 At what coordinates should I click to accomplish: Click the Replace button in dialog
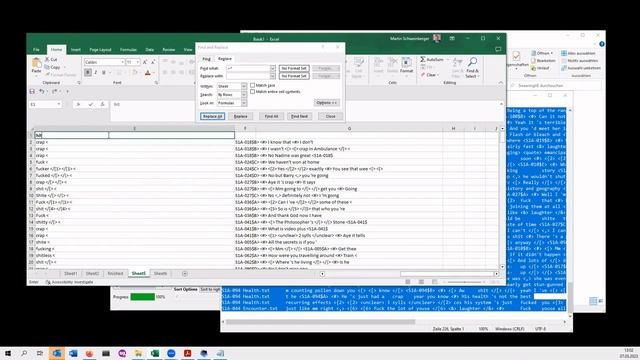240,116
